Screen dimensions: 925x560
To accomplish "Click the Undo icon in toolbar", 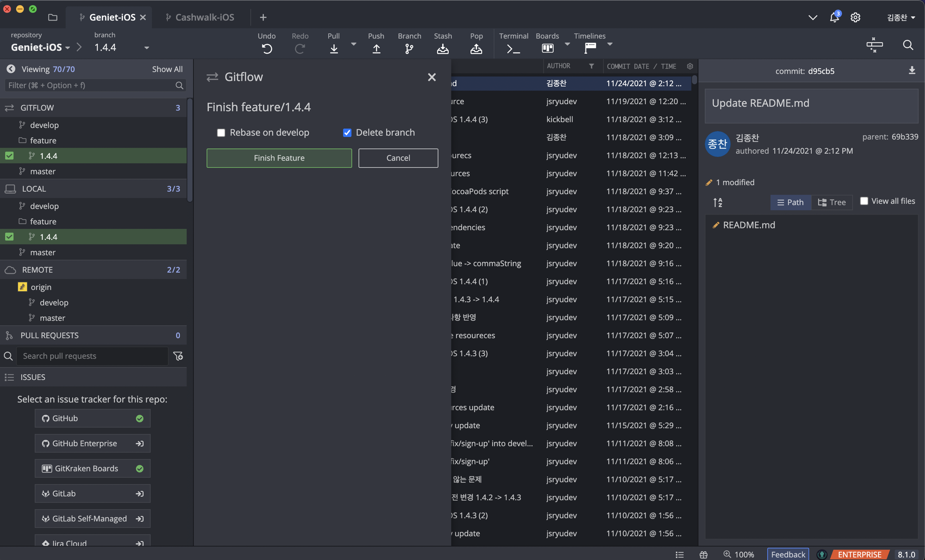I will (267, 49).
